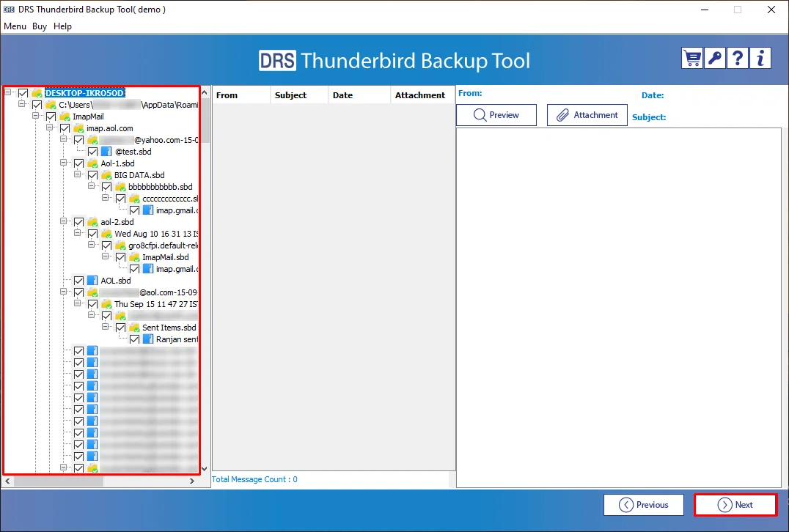The width and height of the screenshot is (789, 532).
Task: Collapse the aol-2.sbd tree node
Action: tap(63, 221)
